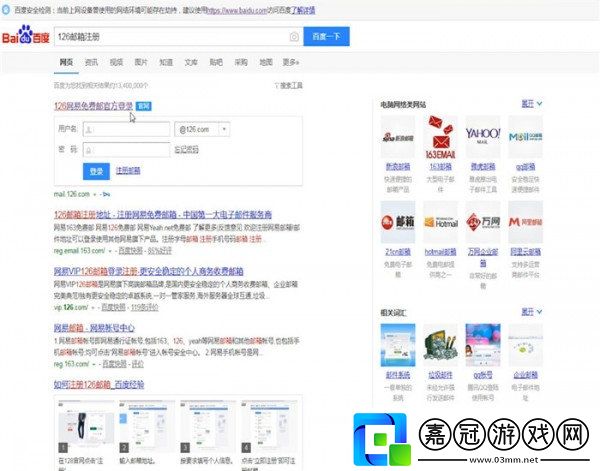
Task: Open the qq帐号 related-term image
Action: 483,345
